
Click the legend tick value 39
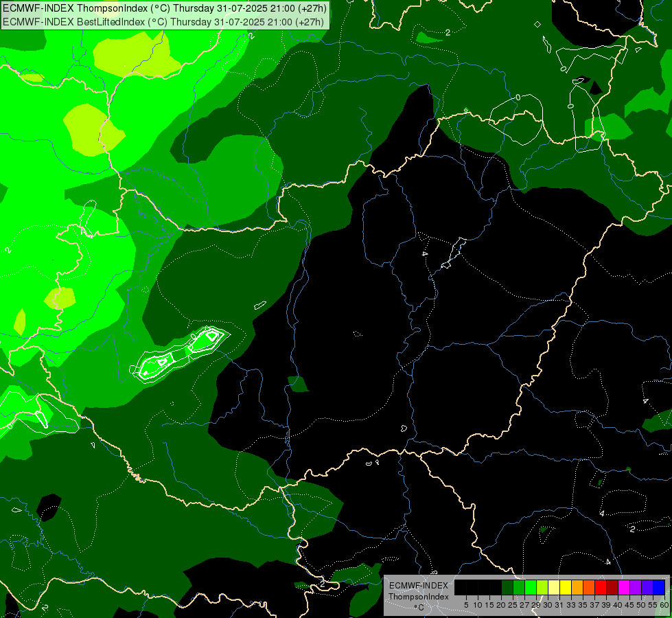[x=606, y=605]
